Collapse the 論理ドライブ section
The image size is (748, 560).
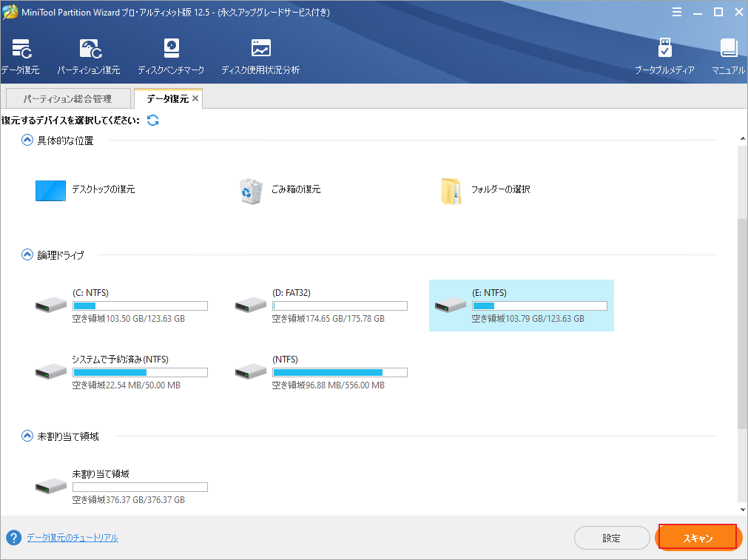27,255
